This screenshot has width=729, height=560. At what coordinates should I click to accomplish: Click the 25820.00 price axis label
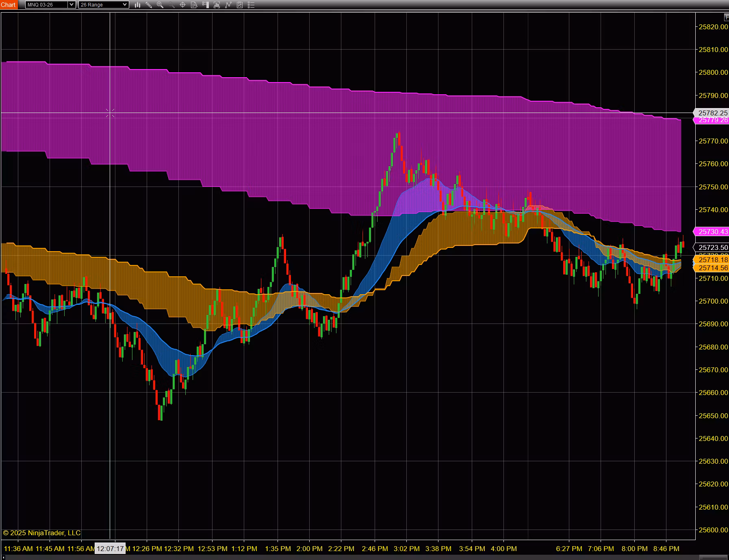713,27
